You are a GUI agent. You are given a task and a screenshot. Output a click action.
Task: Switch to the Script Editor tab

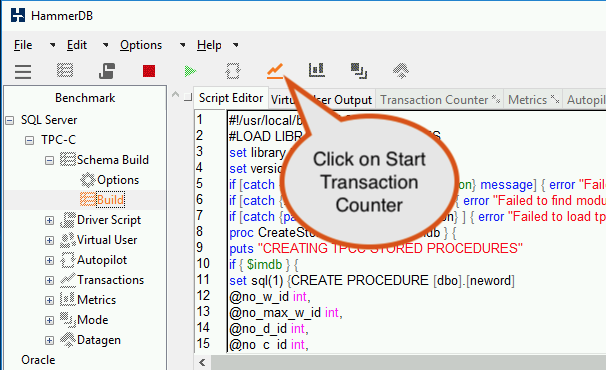[231, 98]
